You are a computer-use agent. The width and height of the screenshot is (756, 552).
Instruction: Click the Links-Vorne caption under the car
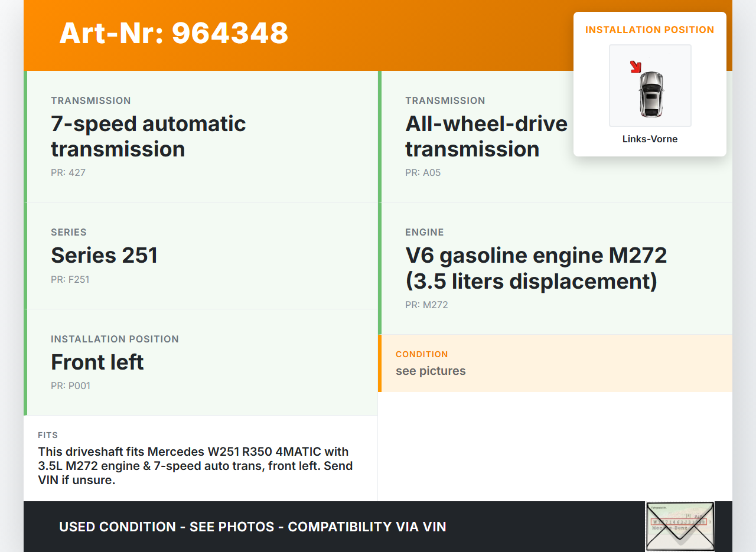650,139
